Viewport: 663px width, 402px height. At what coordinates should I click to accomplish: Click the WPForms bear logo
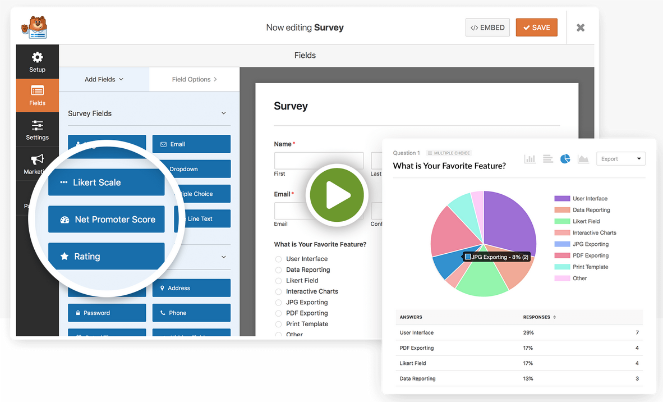[x=37, y=25]
